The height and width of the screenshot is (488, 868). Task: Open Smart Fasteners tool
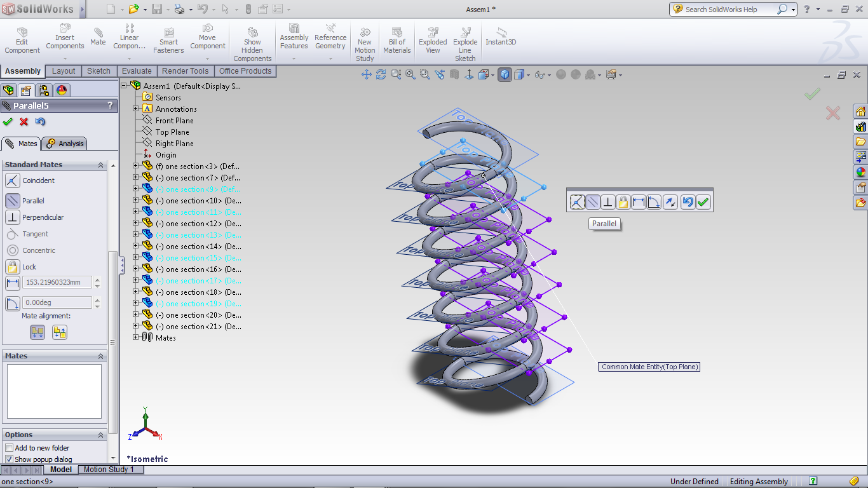click(x=168, y=41)
